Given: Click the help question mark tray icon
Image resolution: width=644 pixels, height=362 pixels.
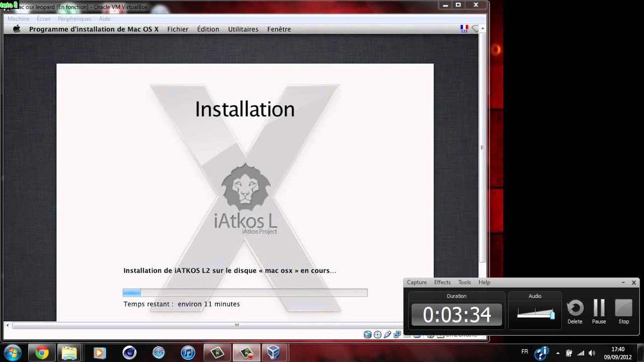Looking at the screenshot, I should (541, 353).
